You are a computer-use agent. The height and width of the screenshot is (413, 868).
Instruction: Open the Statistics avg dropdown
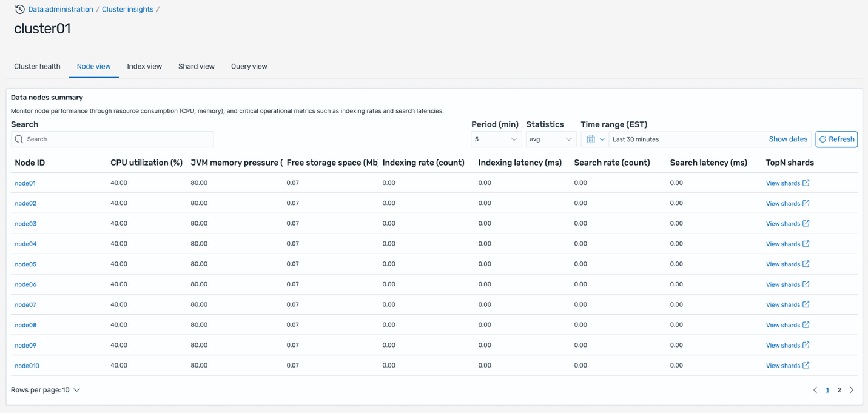click(550, 139)
